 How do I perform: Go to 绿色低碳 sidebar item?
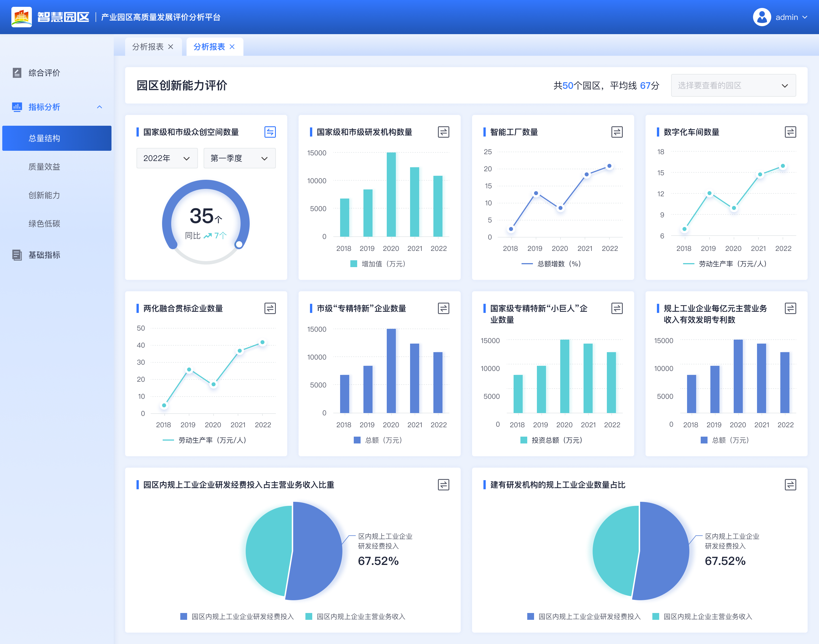click(44, 224)
